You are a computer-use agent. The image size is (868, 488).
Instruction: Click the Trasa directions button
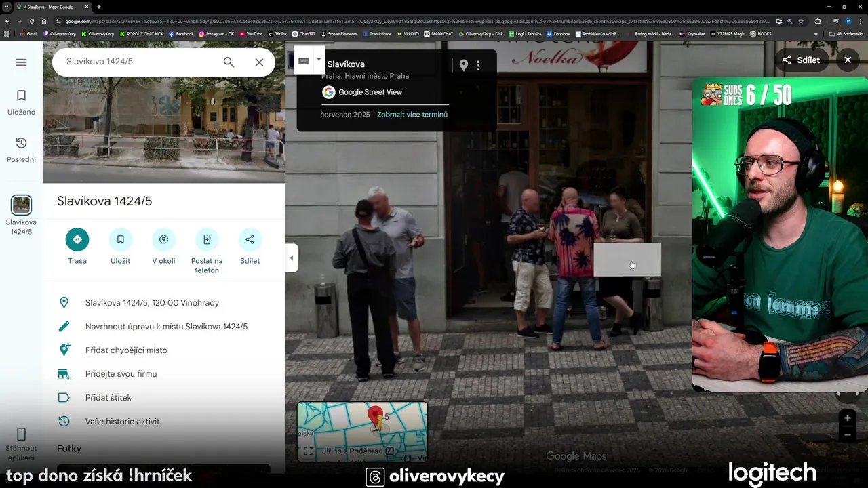click(77, 247)
